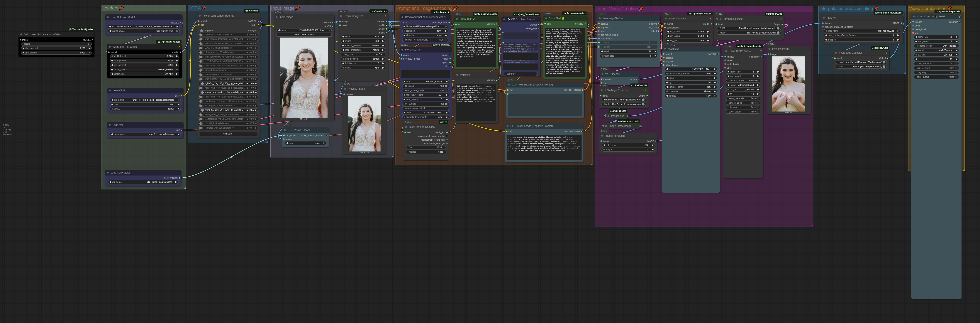Image resolution: width=980 pixels, height=323 pixels.
Task: Collapse the Skip Layer Guidance WanVideo node dot
Action: 21,34
